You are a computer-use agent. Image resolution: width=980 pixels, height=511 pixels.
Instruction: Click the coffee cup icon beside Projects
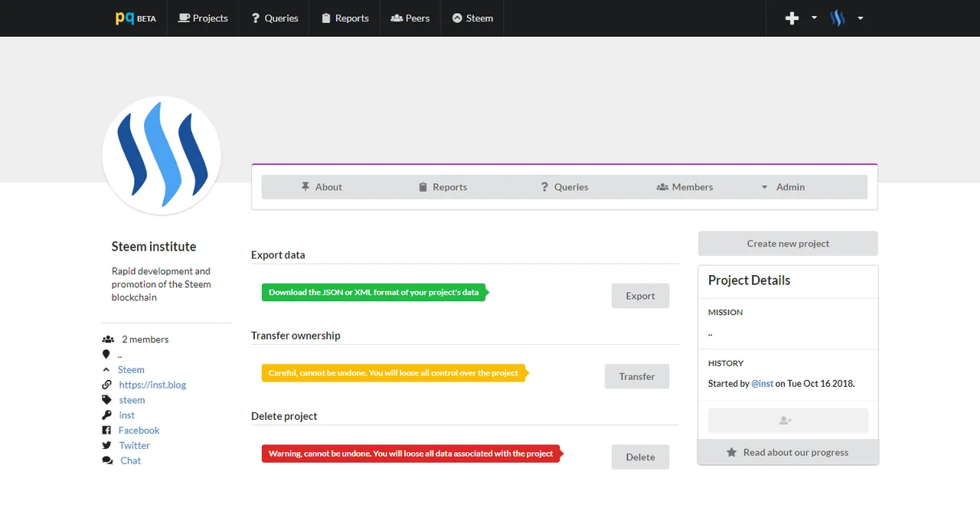point(184,18)
